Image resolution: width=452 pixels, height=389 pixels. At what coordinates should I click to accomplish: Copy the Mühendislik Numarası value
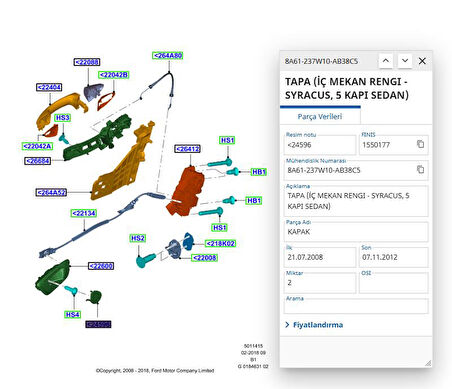pos(420,169)
